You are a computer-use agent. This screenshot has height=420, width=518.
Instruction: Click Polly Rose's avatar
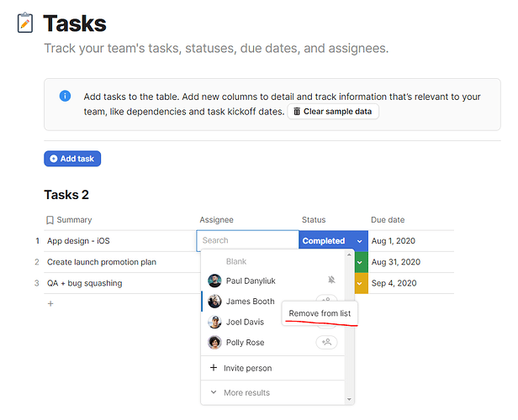tap(214, 343)
